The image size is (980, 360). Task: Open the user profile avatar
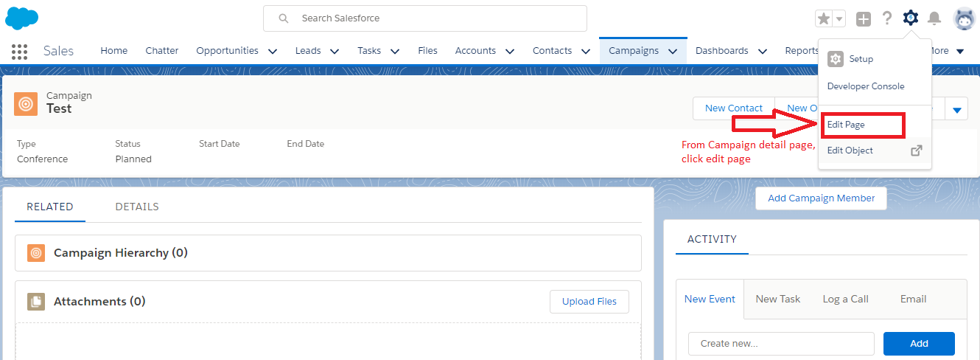(964, 18)
